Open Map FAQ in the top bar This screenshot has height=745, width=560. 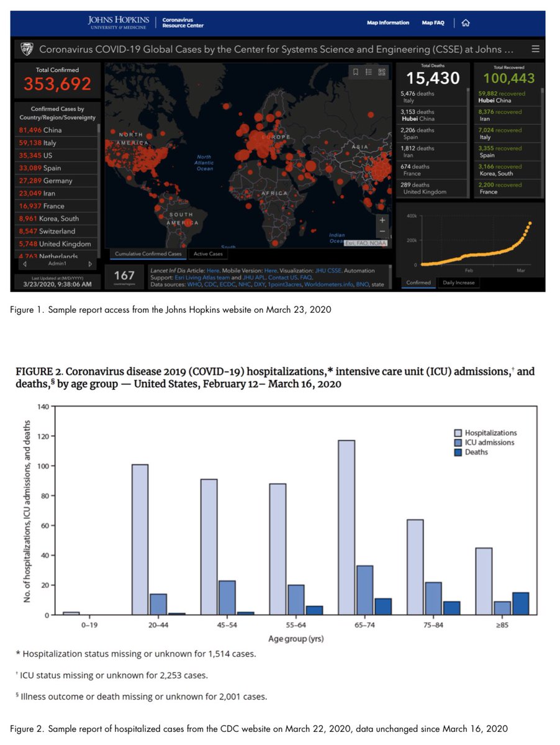pyautogui.click(x=433, y=23)
